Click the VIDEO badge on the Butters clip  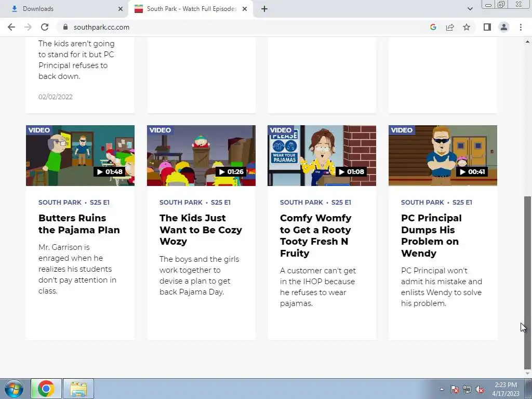pyautogui.click(x=39, y=130)
